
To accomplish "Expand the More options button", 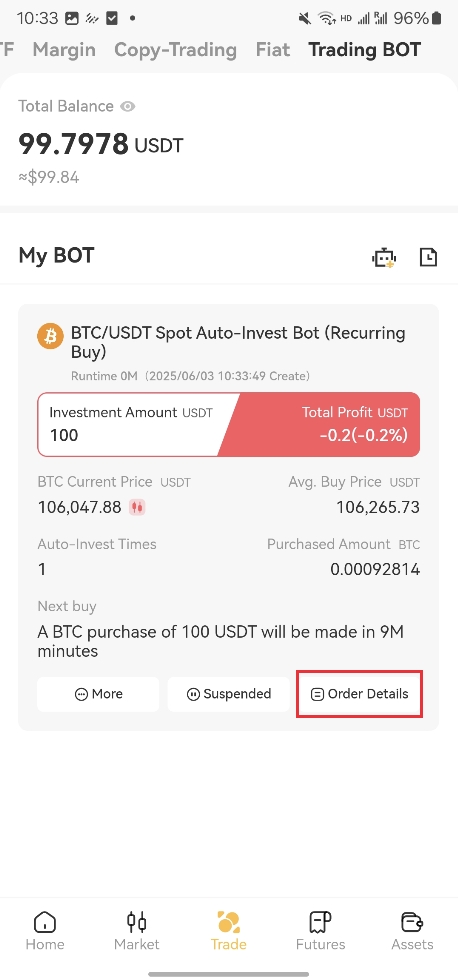I will [x=98, y=694].
